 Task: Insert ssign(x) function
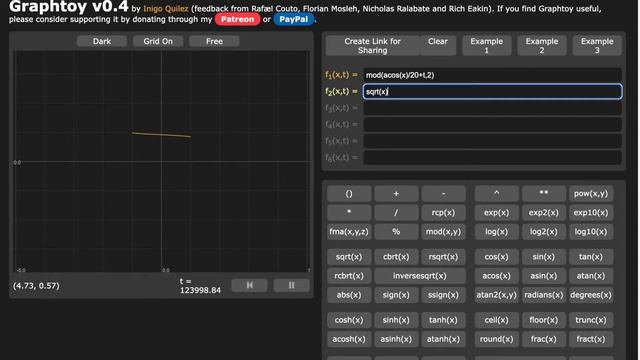tap(443, 295)
